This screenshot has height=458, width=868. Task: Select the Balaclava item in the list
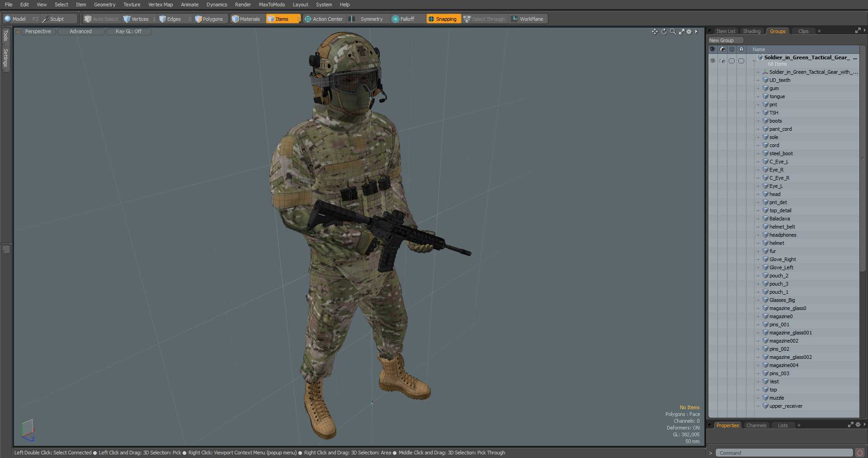click(x=779, y=219)
